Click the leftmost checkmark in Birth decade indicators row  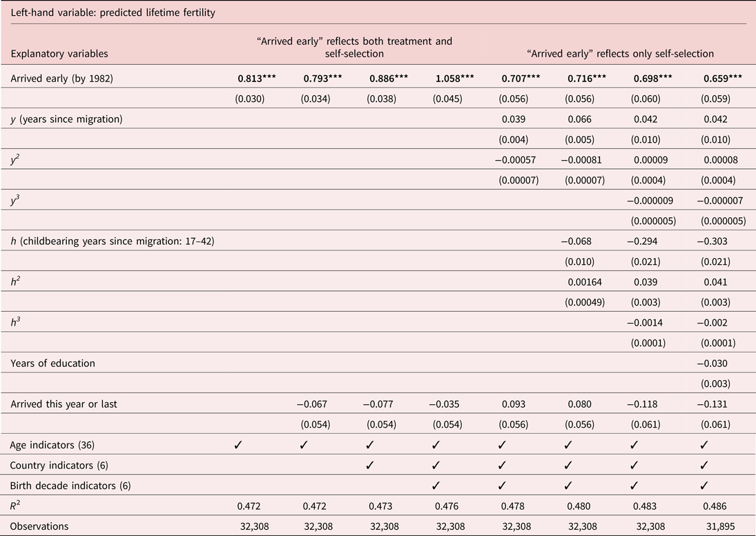(x=436, y=486)
